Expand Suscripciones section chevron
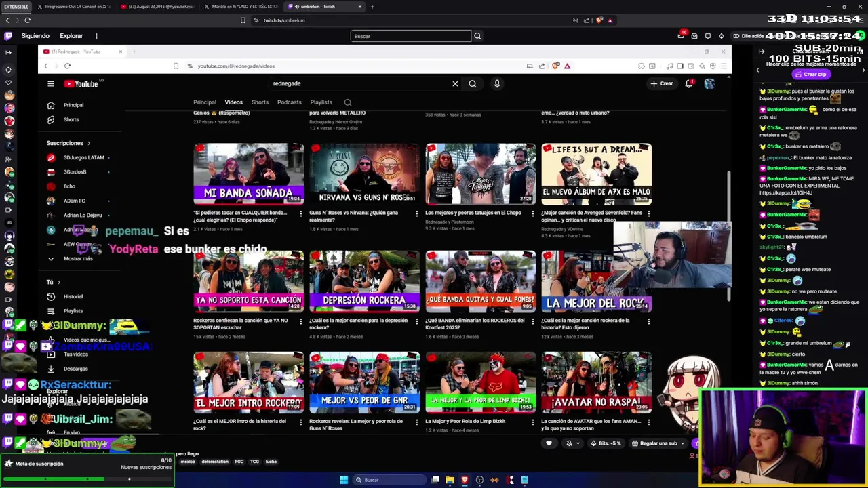The image size is (868, 488). pos(88,143)
